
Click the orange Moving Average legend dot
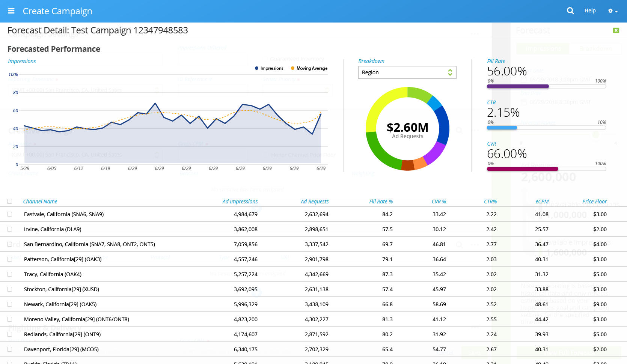click(293, 68)
